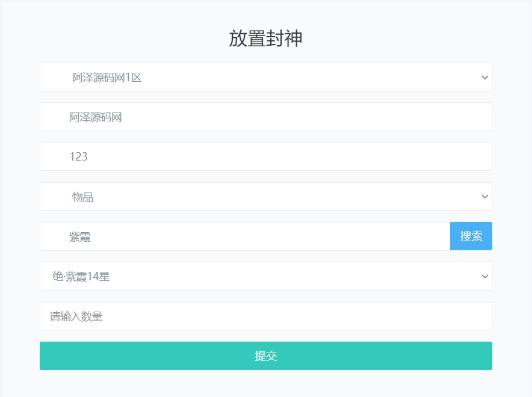Submit the form with the 提交 button
532x397 pixels.
[265, 356]
